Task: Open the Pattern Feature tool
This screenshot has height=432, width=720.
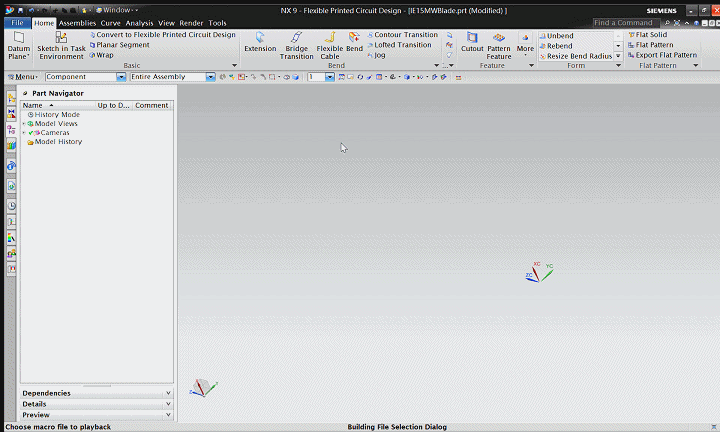Action: [499, 45]
